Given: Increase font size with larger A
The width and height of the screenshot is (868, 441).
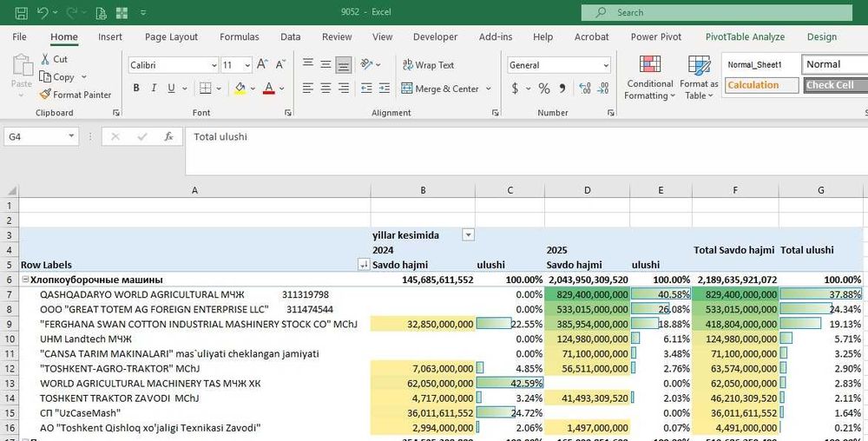Looking at the screenshot, I should [x=262, y=65].
